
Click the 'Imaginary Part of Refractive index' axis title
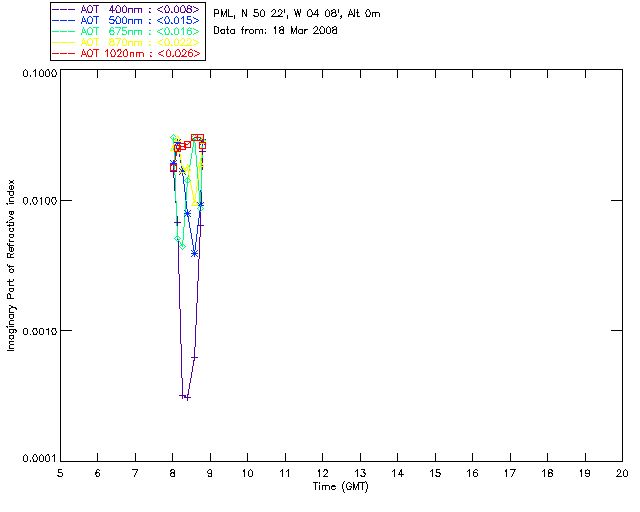(x=11, y=265)
